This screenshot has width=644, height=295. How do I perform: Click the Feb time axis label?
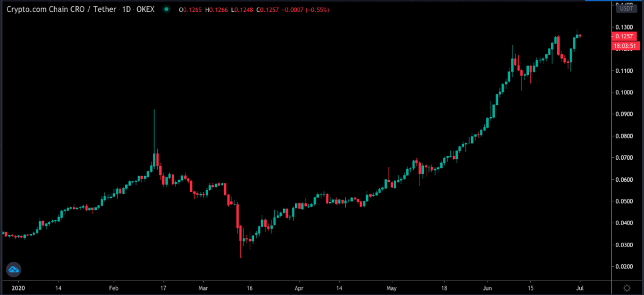(114, 288)
